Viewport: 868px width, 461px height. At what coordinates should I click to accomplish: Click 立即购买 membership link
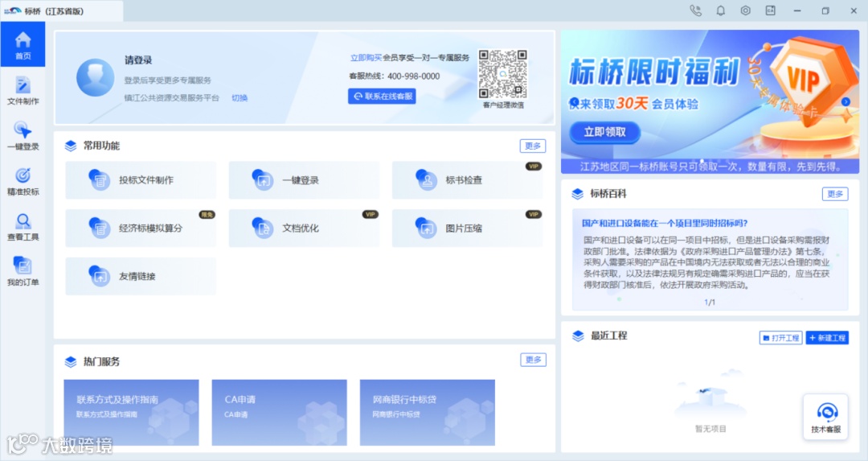click(366, 58)
